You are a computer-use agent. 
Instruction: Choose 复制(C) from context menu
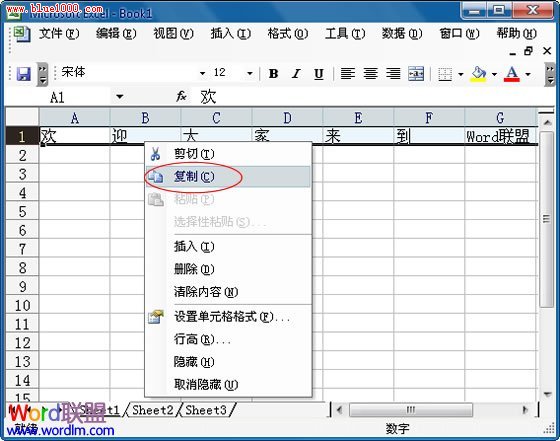click(228, 176)
